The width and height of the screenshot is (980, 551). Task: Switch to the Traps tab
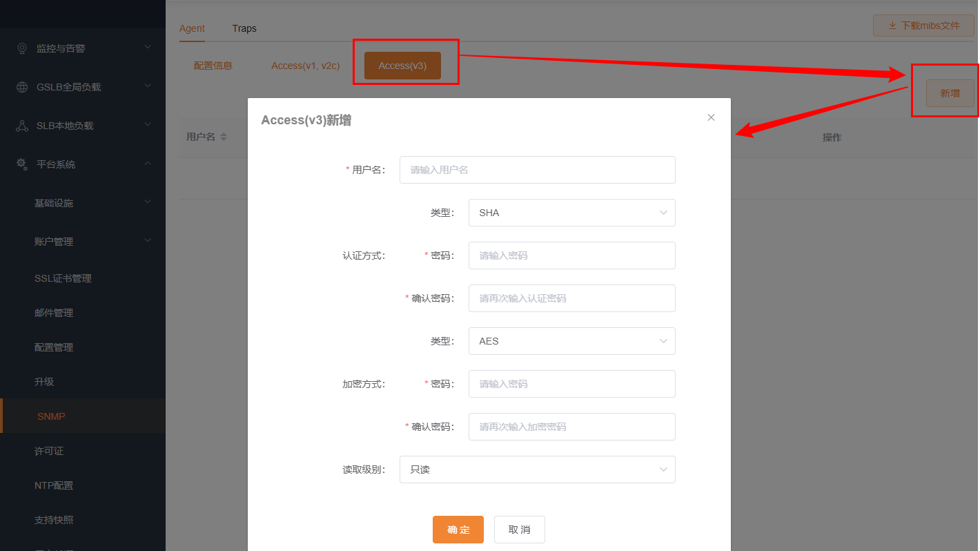[x=244, y=28]
